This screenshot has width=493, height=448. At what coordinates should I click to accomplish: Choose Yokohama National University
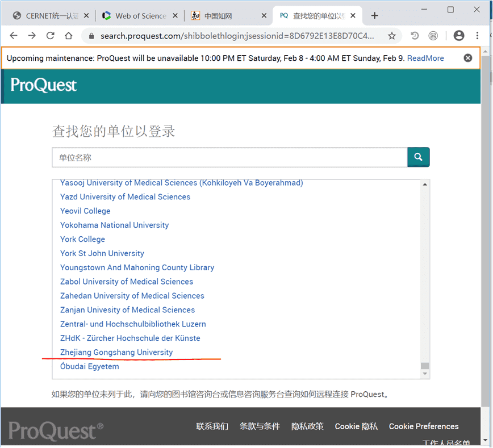114,225
